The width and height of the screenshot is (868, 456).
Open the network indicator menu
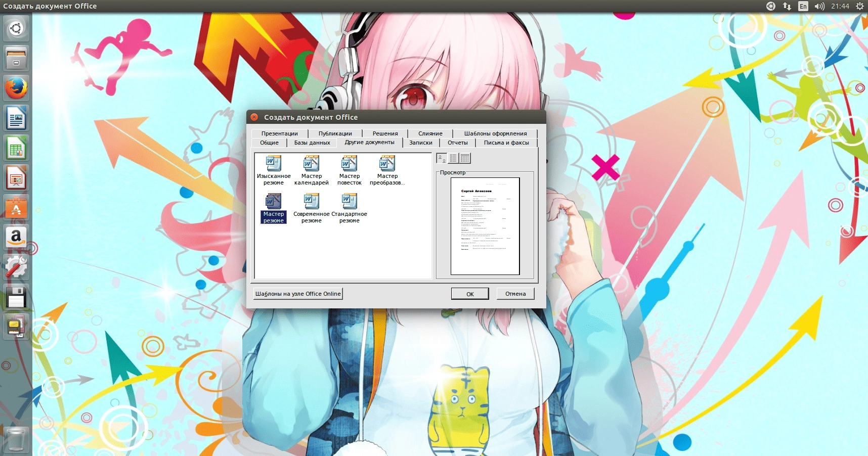787,6
